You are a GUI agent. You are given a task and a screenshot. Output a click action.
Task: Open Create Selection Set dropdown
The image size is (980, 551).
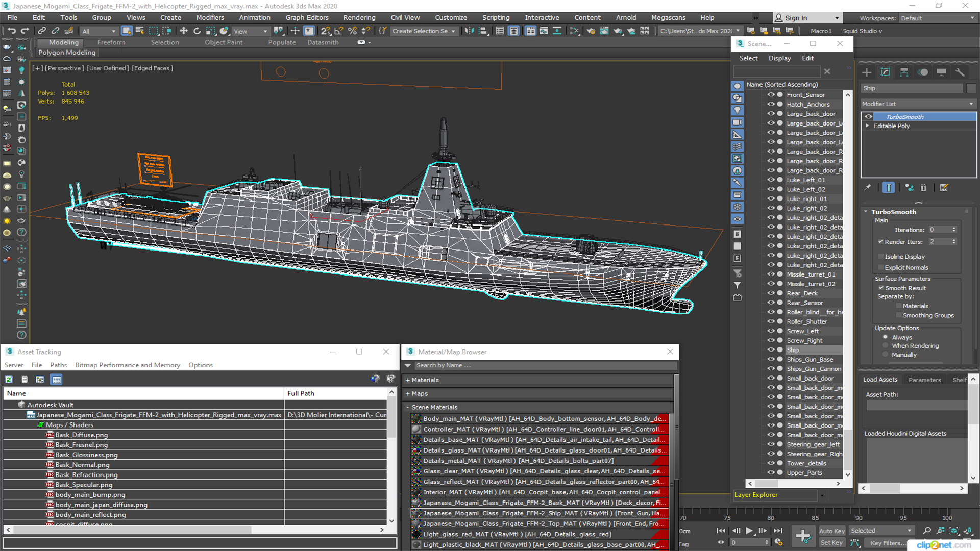(424, 31)
